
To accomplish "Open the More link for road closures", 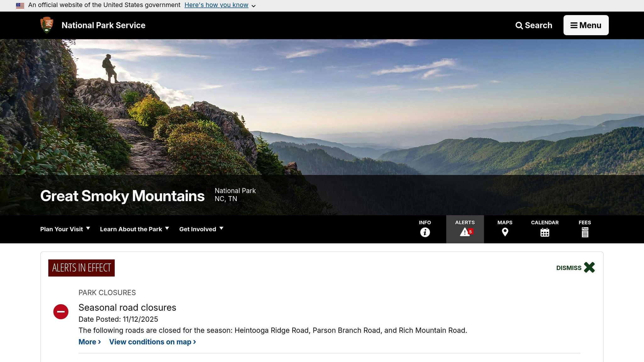I will tap(90, 342).
